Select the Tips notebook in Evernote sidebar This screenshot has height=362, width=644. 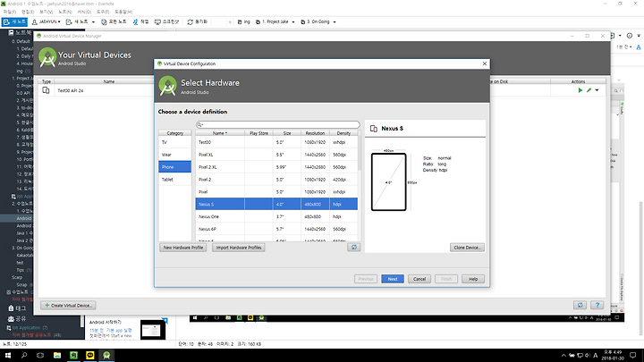click(x=20, y=270)
